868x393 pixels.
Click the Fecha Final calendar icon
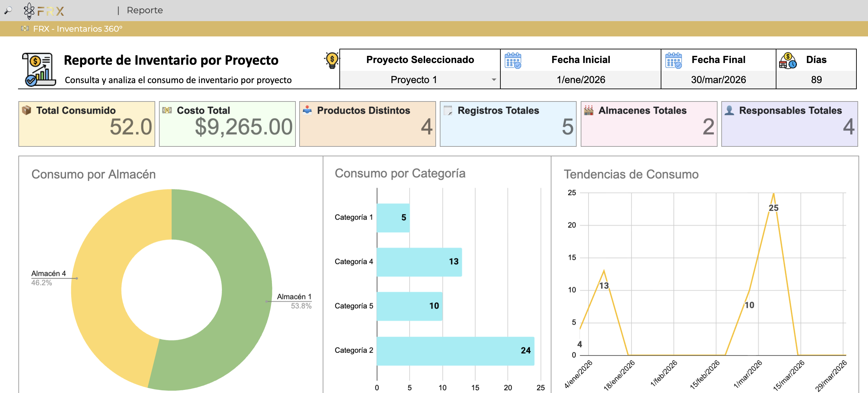pyautogui.click(x=673, y=60)
